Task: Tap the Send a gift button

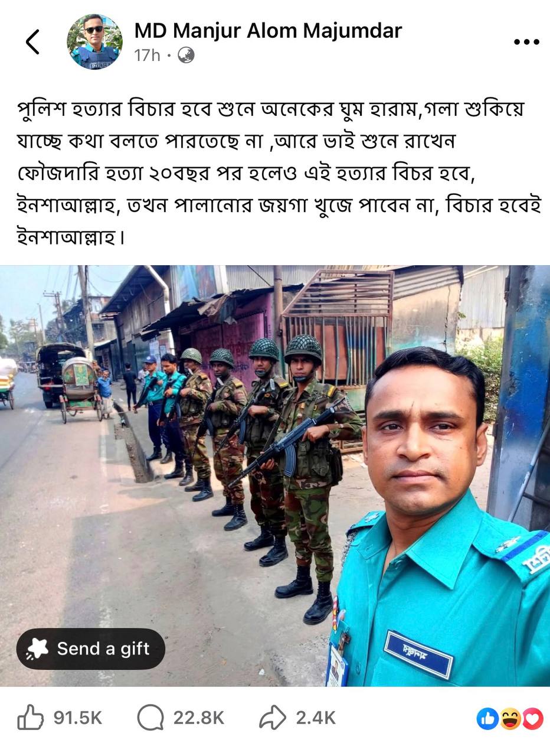Action: [91, 649]
